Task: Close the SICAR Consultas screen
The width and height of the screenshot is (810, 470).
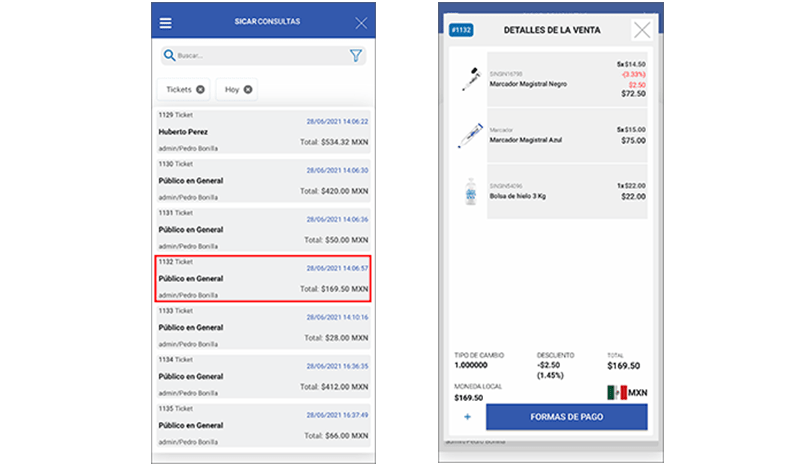Action: (361, 22)
